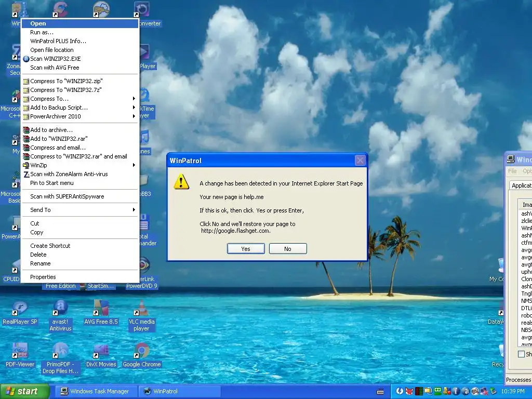
Task: Expand the PowerArchiver 2010 submenu arrow
Action: pos(134,116)
